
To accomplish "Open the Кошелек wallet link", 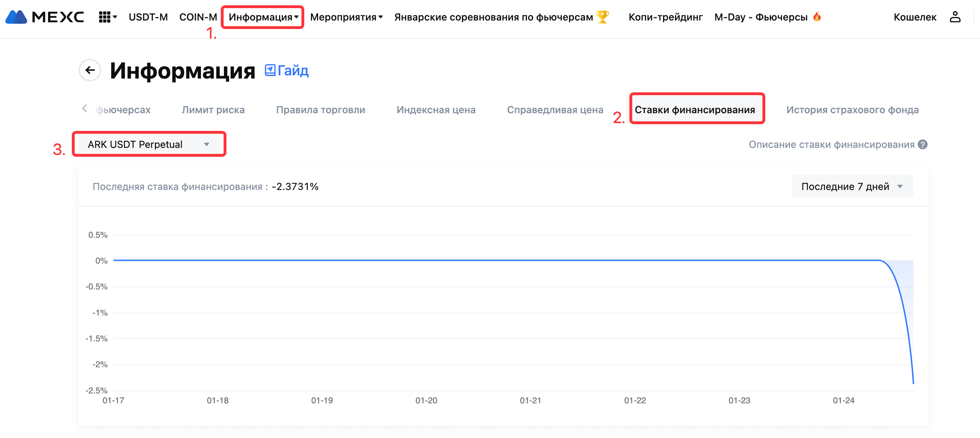I will [915, 17].
